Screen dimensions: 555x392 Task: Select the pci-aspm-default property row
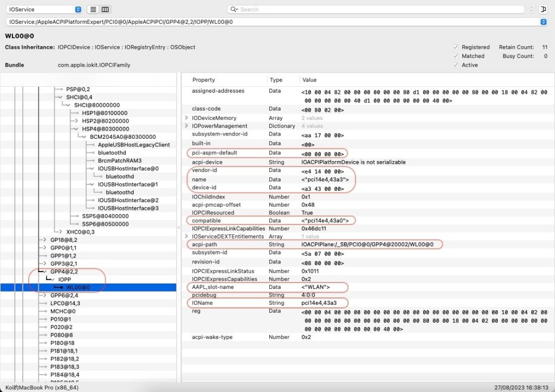[368, 153]
